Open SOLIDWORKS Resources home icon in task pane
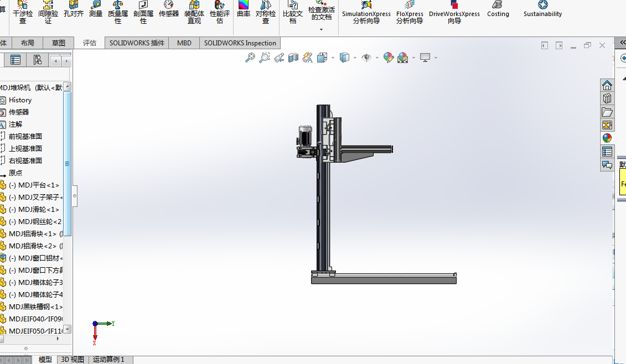Image resolution: width=626 pixels, height=364 pixels. point(607,85)
